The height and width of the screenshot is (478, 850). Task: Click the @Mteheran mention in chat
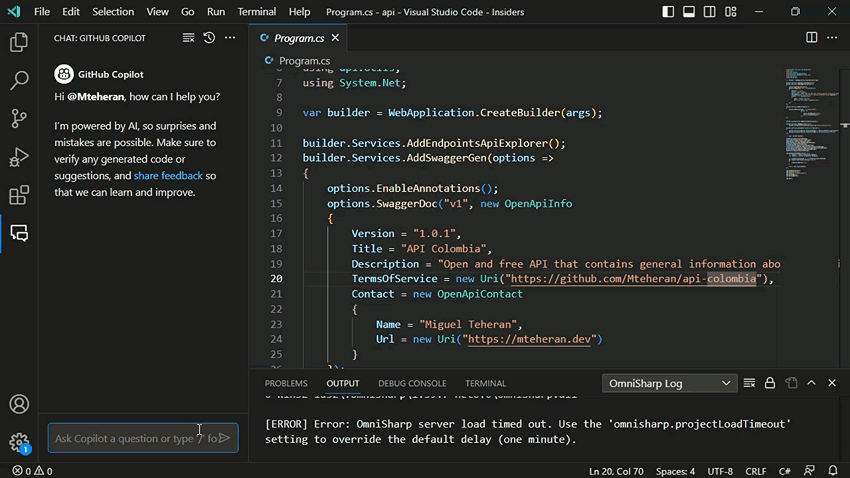pos(96,97)
